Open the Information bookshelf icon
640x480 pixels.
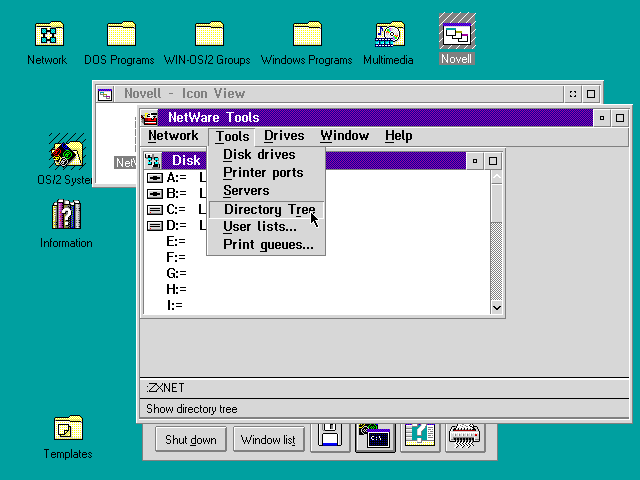67,214
